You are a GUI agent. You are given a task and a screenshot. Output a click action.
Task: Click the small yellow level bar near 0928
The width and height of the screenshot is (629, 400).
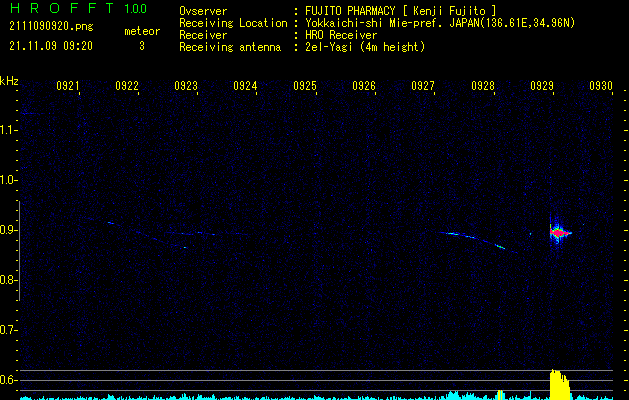click(x=500, y=395)
